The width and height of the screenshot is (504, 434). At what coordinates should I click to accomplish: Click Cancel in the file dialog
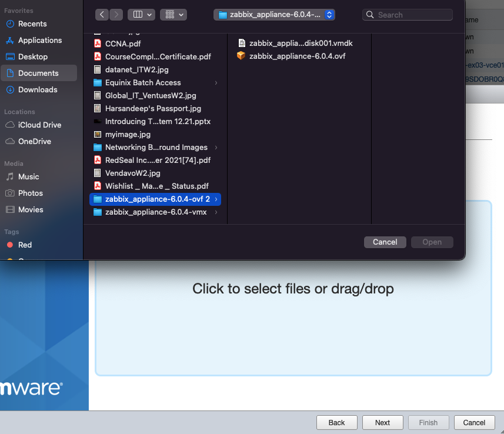[385, 242]
